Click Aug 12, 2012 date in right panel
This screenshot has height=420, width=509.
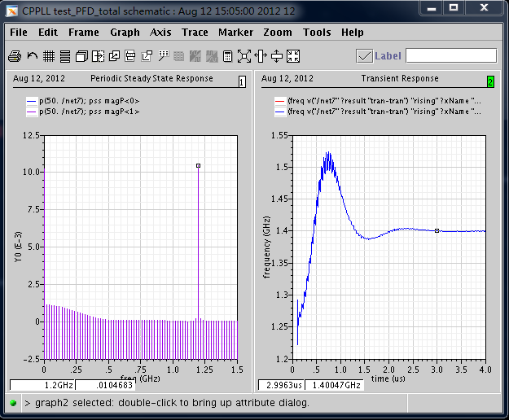point(287,78)
